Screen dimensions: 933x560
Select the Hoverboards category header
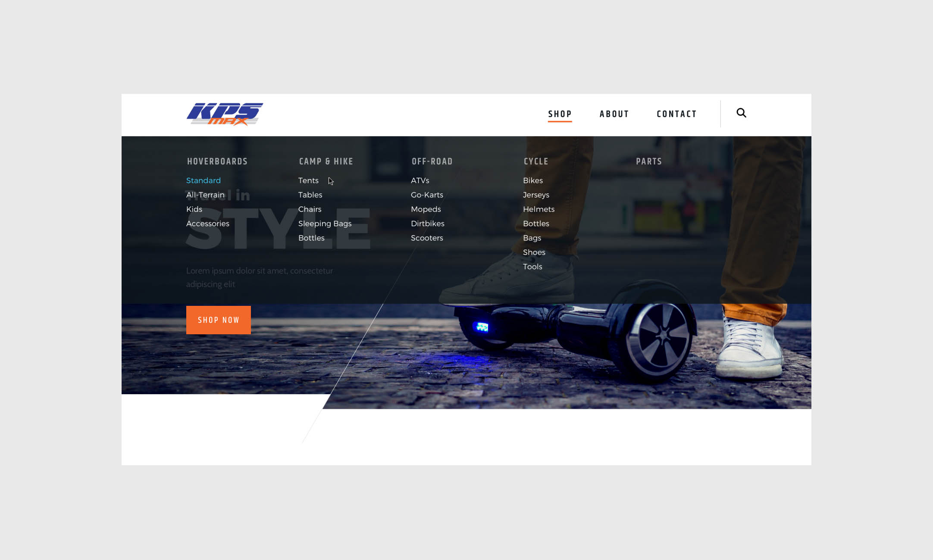(216, 161)
